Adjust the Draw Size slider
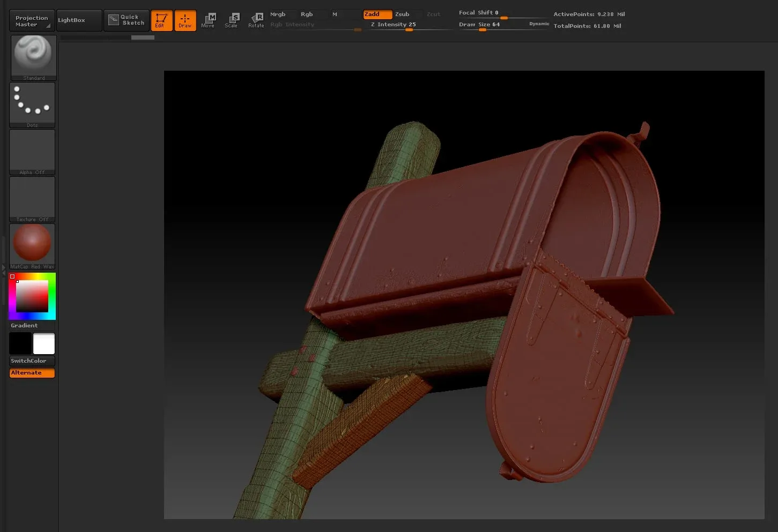This screenshot has width=778, height=532. click(x=481, y=31)
